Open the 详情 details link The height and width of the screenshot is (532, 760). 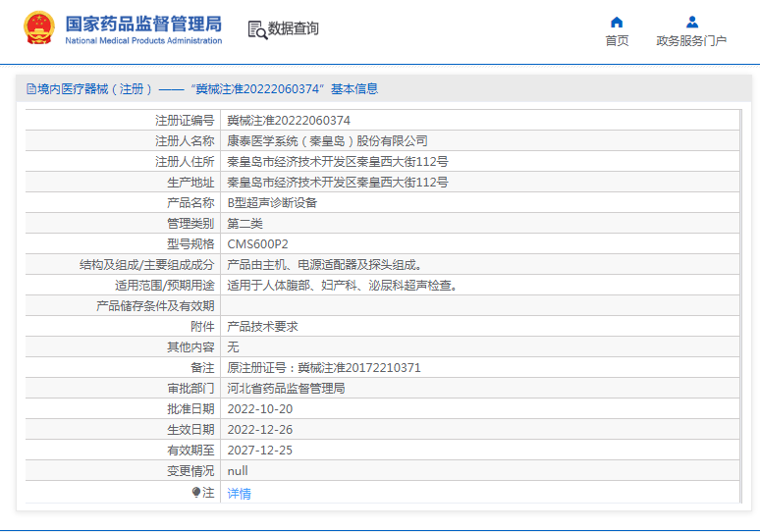[239, 494]
